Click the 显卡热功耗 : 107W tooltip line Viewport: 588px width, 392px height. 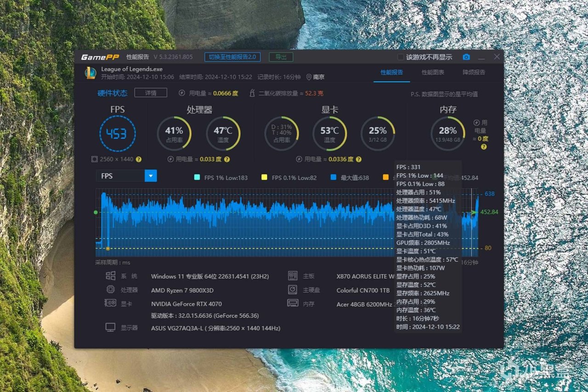[421, 268]
